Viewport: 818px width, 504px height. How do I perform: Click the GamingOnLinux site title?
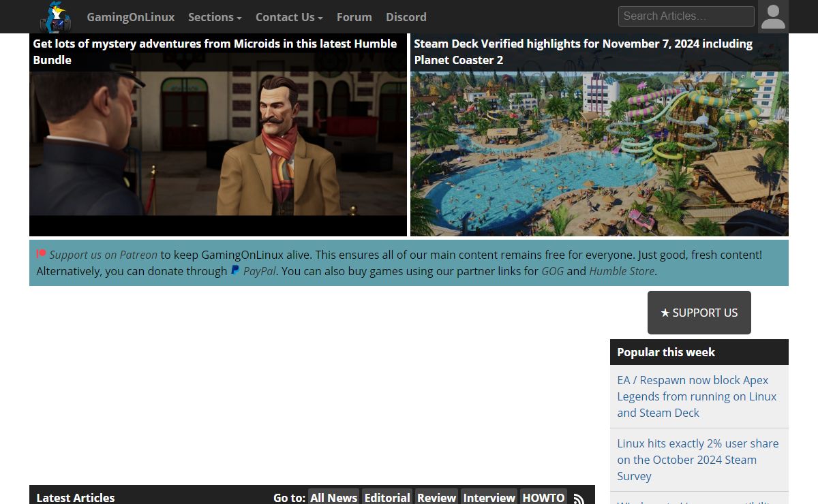(130, 17)
